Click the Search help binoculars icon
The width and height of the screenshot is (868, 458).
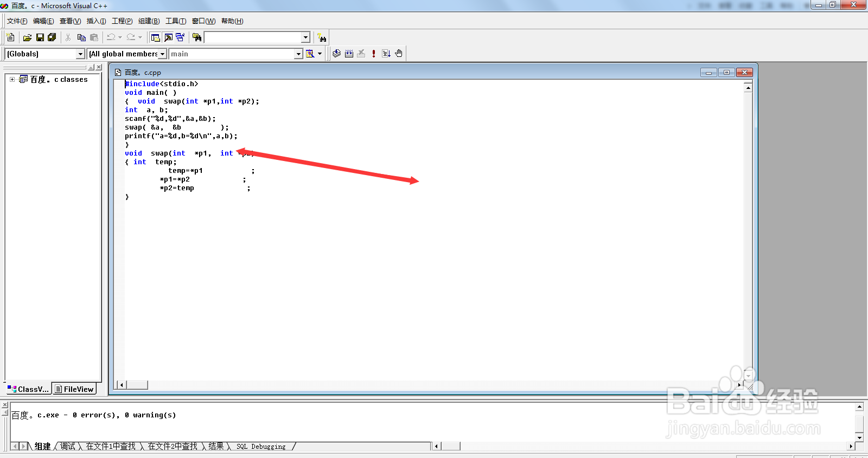coord(322,37)
